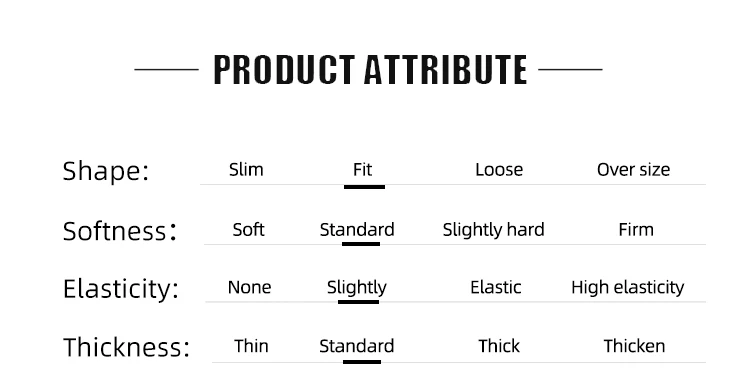Select the Fit shape option
Screen dimensions: 750x392
coord(362,170)
